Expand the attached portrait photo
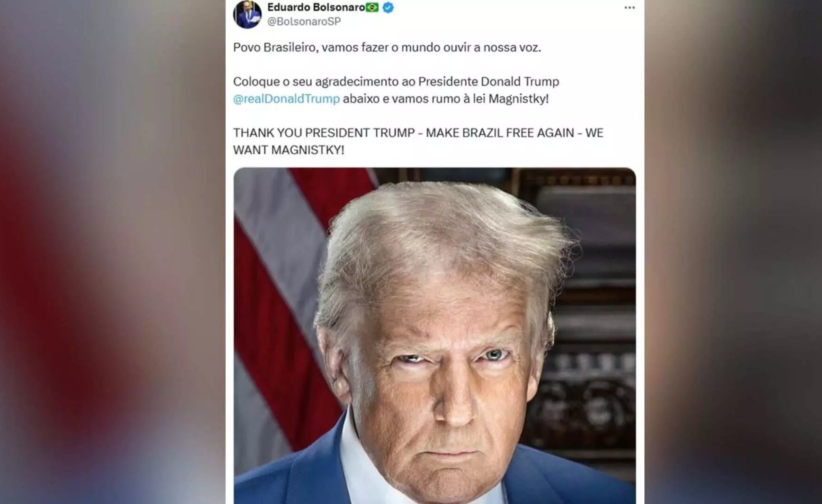The image size is (822, 504). pyautogui.click(x=435, y=336)
